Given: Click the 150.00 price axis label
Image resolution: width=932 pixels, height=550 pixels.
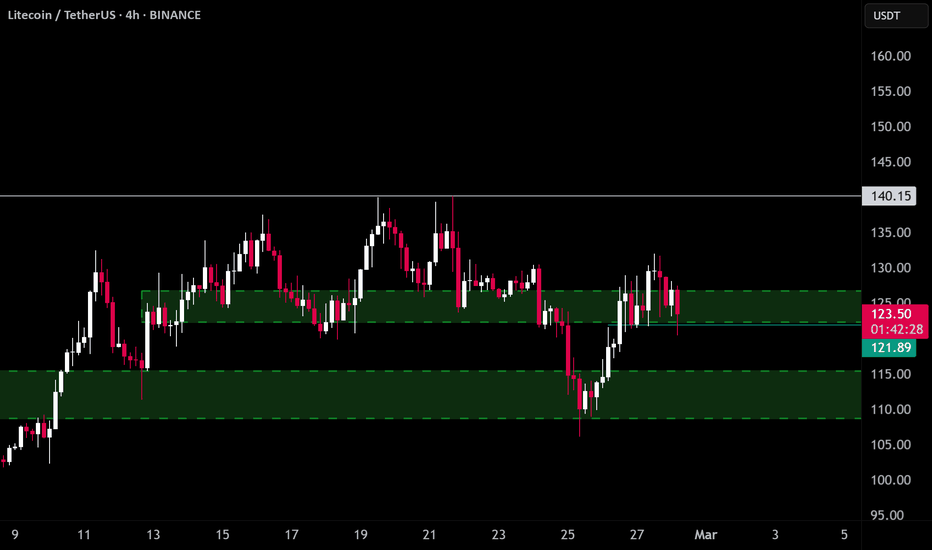Looking at the screenshot, I should pos(890,127).
